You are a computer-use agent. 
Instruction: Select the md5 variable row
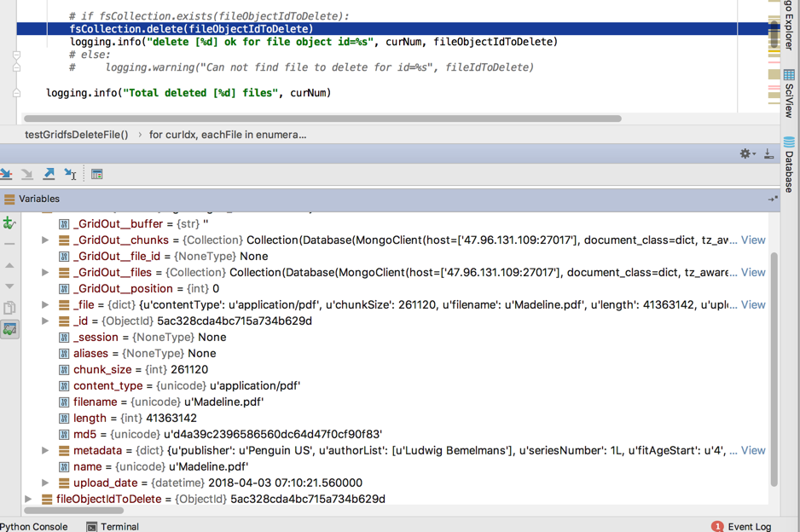(396, 434)
